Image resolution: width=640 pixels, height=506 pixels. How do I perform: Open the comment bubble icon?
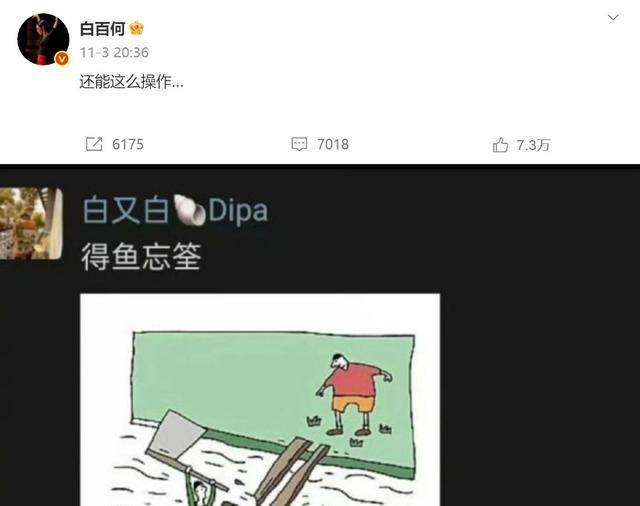click(299, 144)
